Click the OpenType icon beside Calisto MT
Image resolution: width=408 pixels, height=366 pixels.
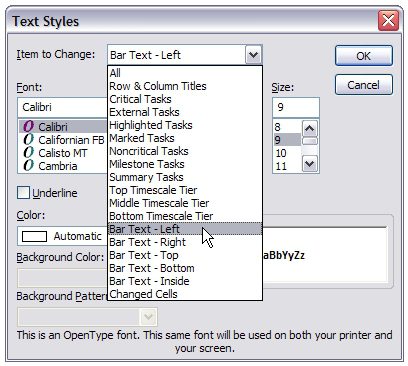tap(29, 153)
